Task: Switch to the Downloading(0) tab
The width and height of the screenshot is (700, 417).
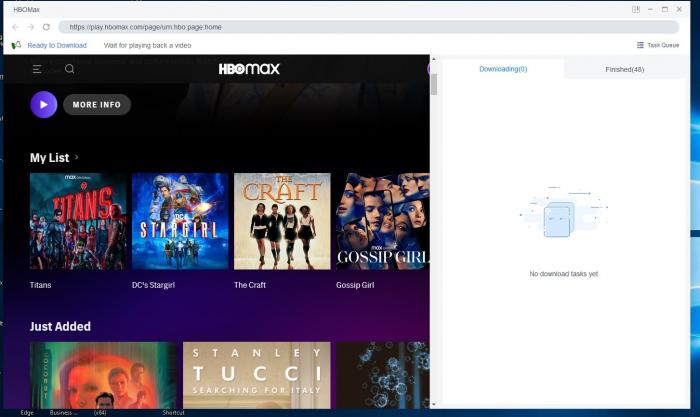Action: click(x=503, y=69)
